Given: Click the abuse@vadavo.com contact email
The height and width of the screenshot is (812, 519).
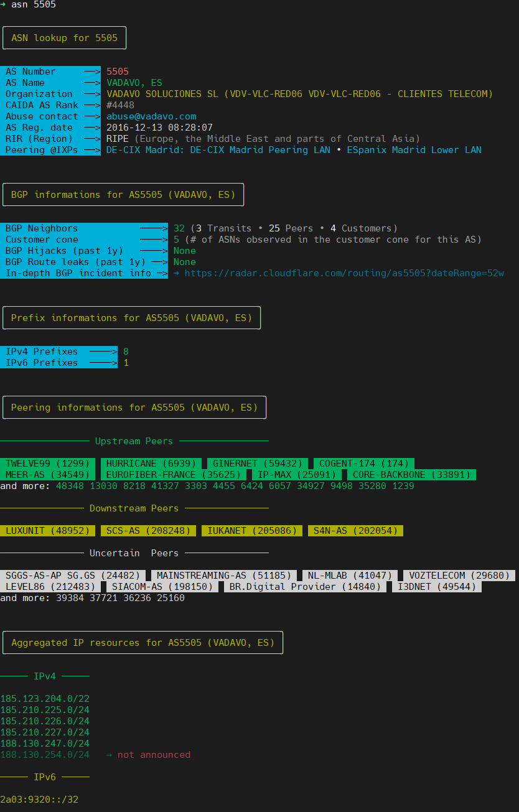Looking at the screenshot, I should tap(151, 116).
